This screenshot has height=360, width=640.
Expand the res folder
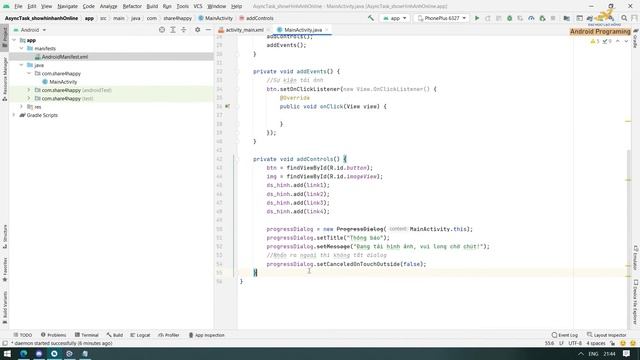pyautogui.click(x=22, y=107)
